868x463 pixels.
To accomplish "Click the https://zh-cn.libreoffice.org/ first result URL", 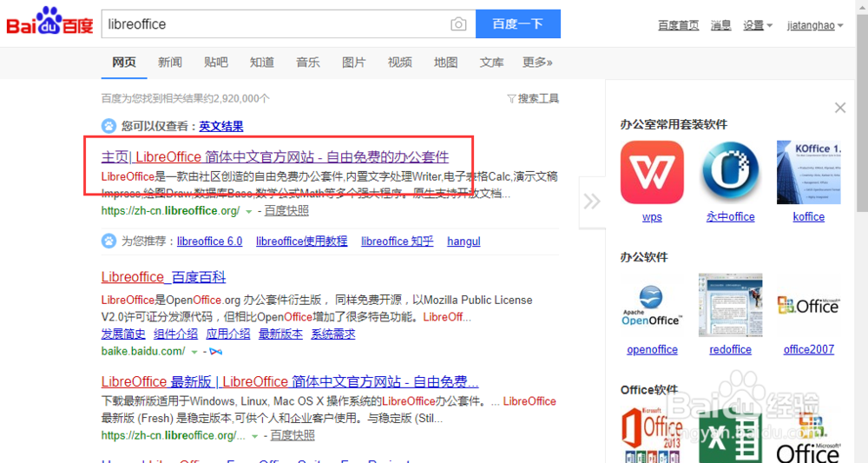I will [170, 211].
